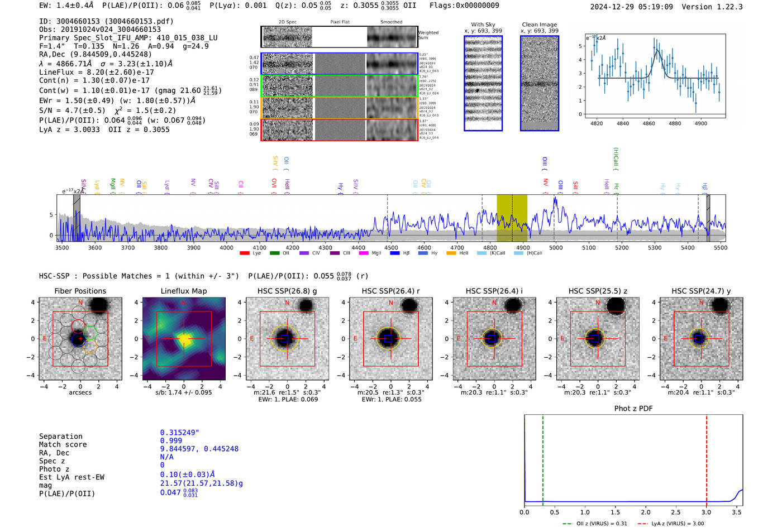
Task: Click the timestamp '2024-12-29 05:19:09'
Action: click(631, 7)
